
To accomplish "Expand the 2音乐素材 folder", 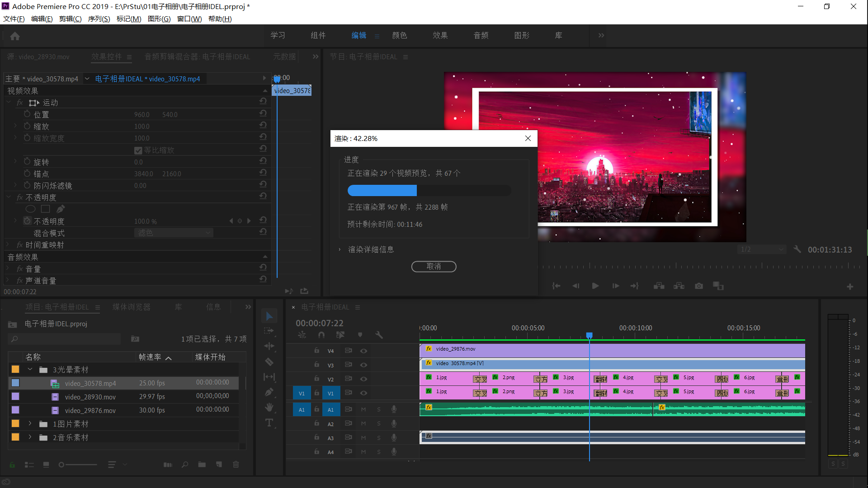I will [x=30, y=437].
